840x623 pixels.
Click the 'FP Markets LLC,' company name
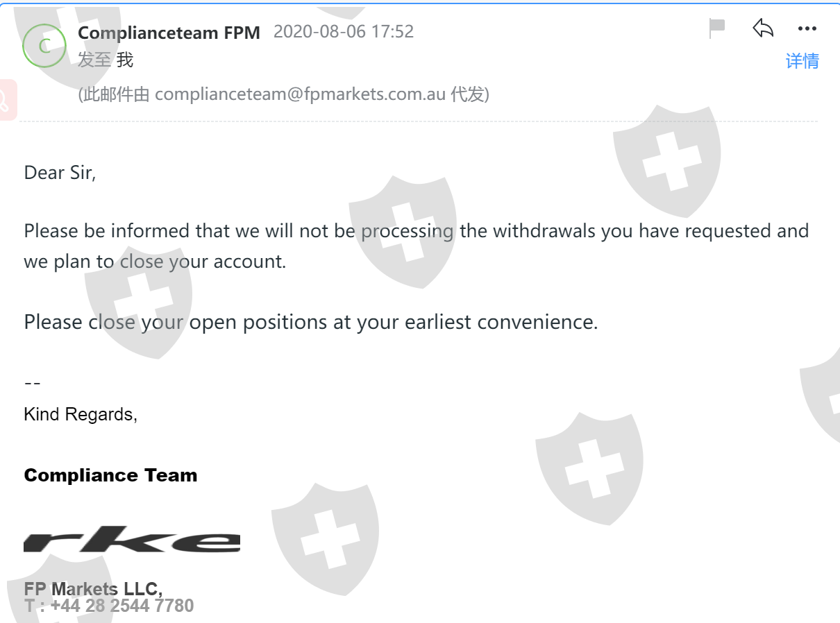click(93, 588)
